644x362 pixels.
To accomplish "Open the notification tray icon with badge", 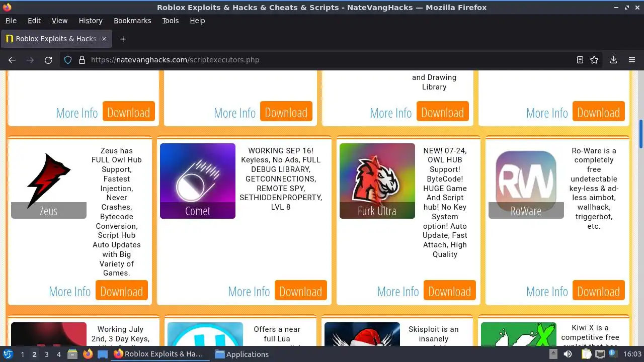I will point(614,354).
